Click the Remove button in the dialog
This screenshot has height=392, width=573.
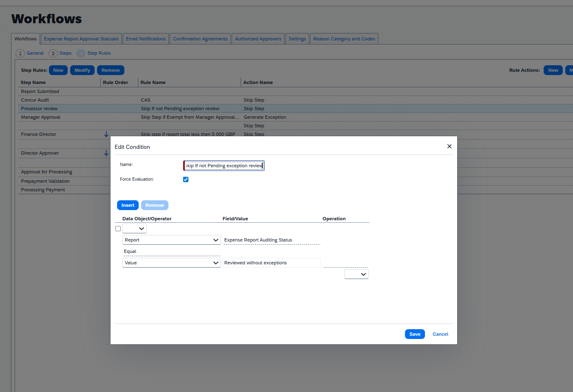(155, 205)
